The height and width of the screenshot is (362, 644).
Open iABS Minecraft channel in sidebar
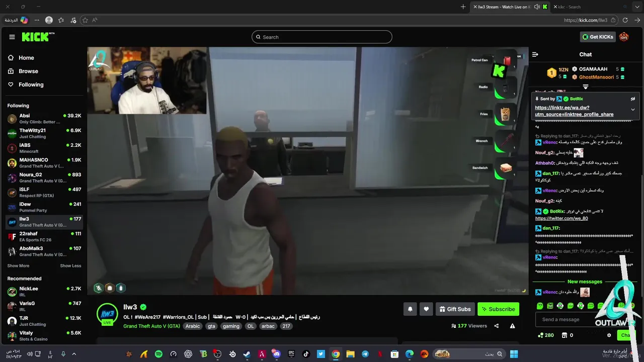(44, 148)
